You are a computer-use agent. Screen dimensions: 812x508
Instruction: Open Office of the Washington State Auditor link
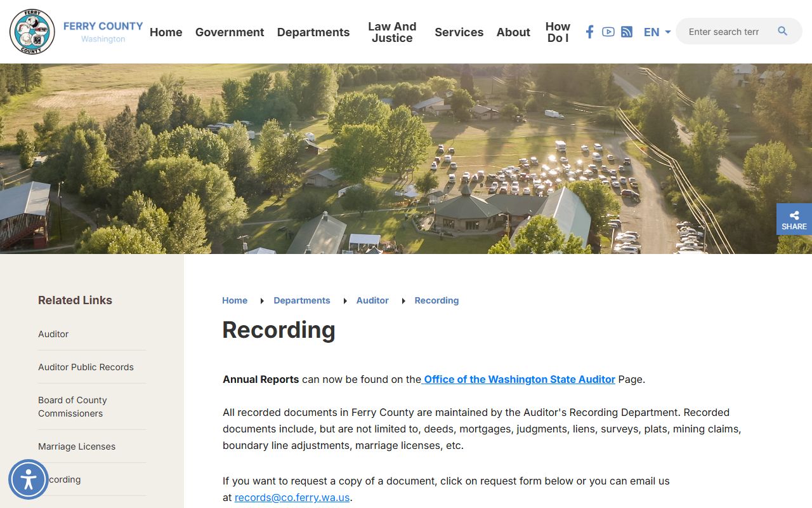point(518,379)
